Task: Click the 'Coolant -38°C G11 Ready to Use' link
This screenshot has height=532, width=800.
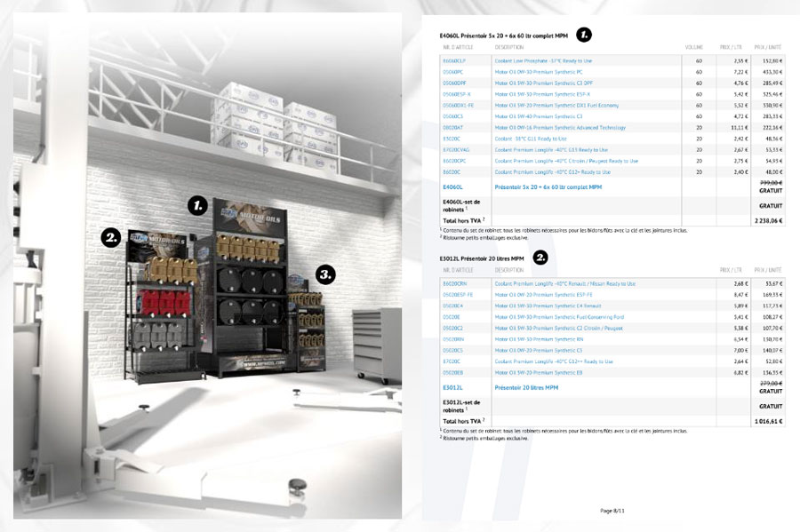Action: pyautogui.click(x=531, y=139)
